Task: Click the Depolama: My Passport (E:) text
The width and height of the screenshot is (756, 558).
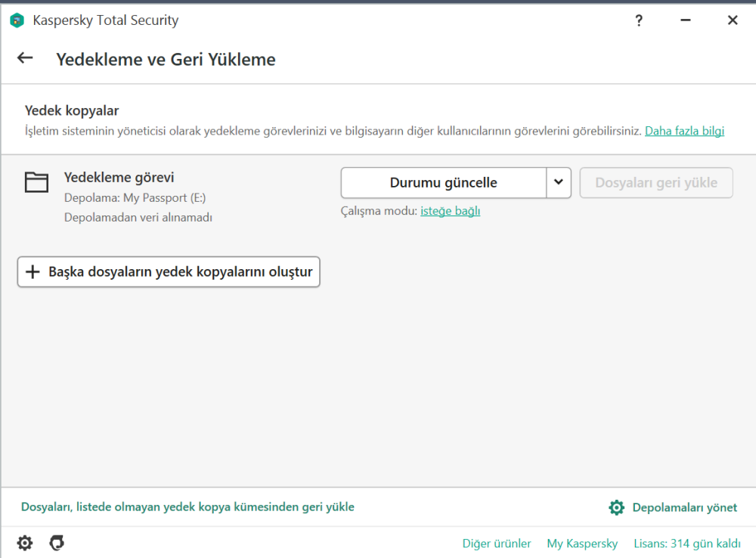Action: tap(135, 198)
